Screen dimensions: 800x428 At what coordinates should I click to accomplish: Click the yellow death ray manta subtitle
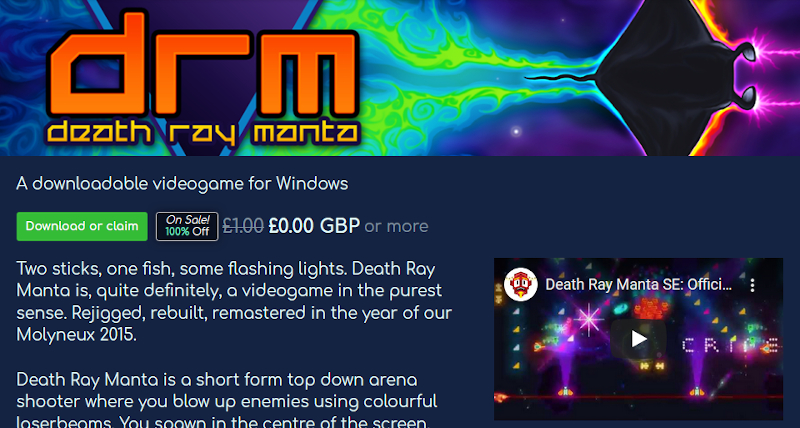[x=204, y=132]
